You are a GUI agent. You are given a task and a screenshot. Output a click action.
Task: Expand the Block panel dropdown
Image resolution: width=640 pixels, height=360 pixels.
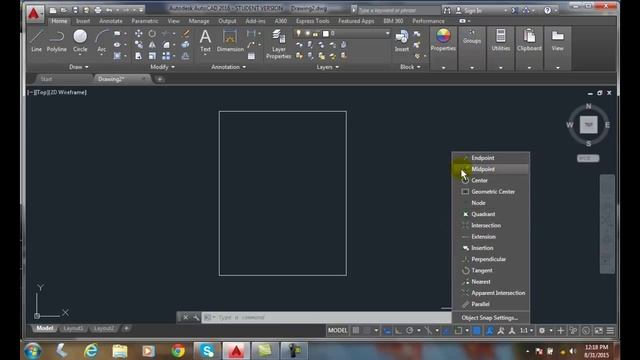point(410,67)
